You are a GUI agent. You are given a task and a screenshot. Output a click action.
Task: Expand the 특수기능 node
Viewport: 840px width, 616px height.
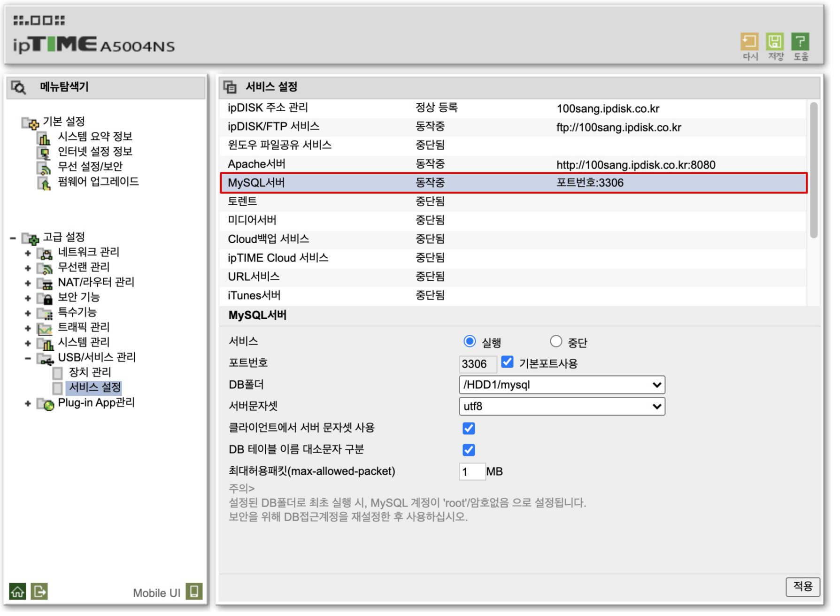click(28, 314)
